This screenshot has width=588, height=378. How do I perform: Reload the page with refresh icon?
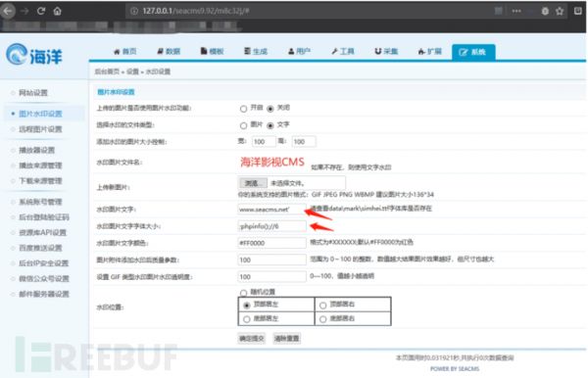coord(41,11)
